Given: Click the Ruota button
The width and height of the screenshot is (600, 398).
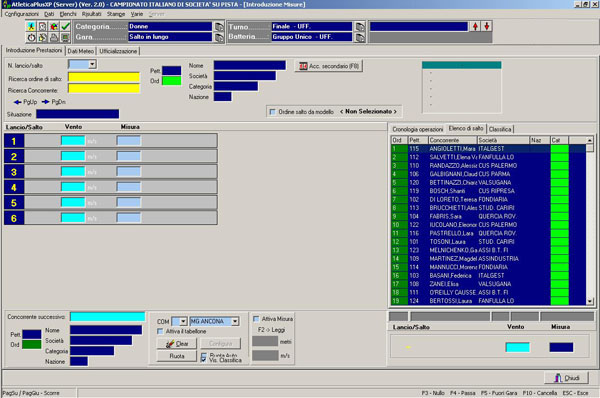Looking at the screenshot, I should 177,356.
